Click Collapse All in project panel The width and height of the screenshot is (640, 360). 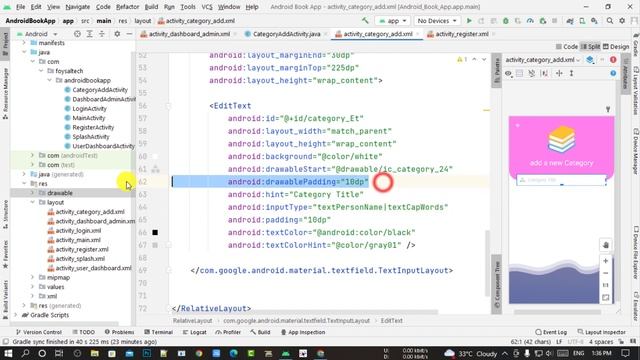[102, 34]
